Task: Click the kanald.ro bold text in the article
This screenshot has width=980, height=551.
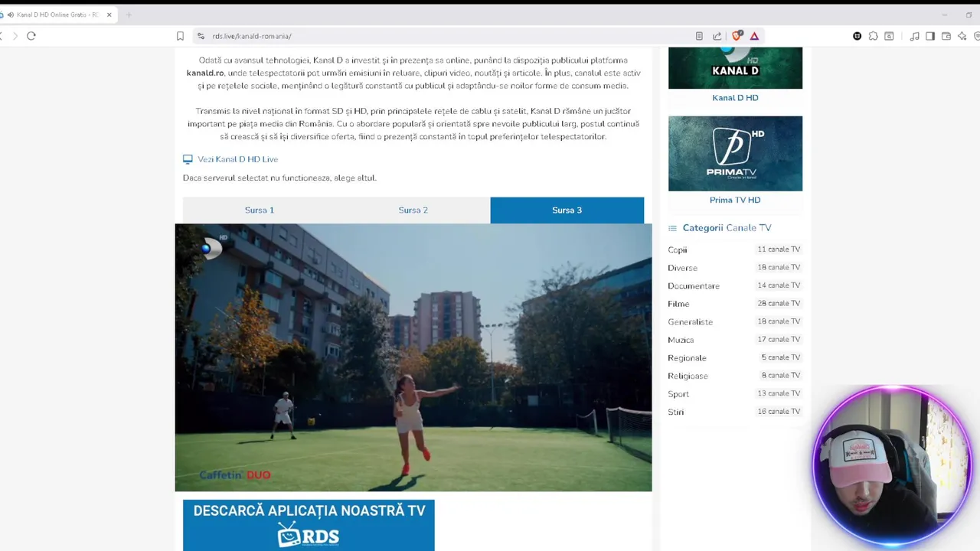Action: 205,73
